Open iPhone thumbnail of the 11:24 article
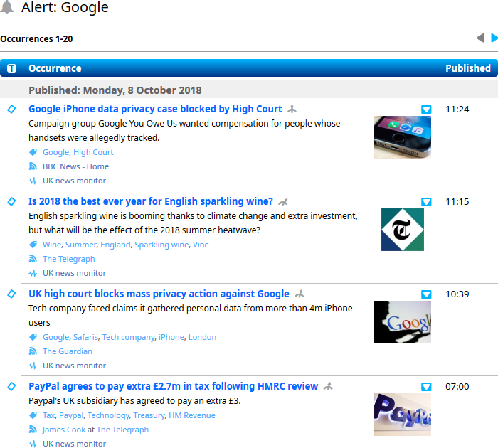 coord(403,137)
